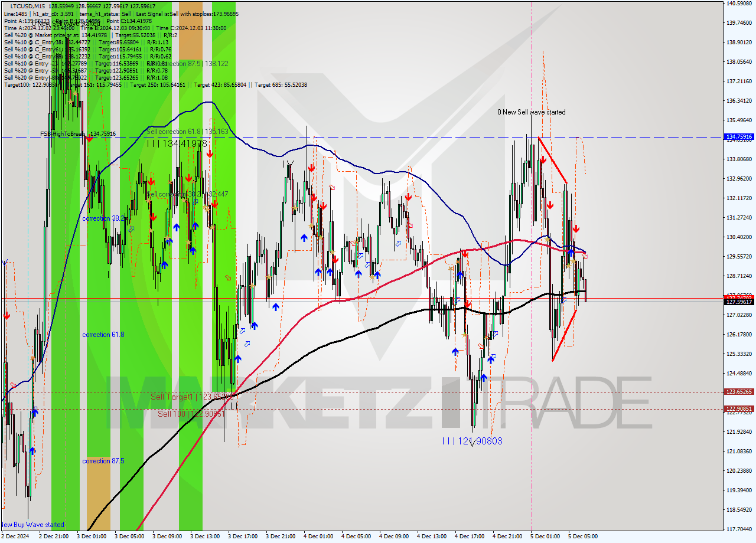756x543 pixels.
Task: Click the 4 Dec 21:00 time label
Action: (x=508, y=537)
